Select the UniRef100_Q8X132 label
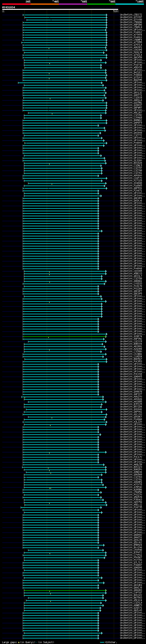The image size is (146, 644). [x=131, y=93]
